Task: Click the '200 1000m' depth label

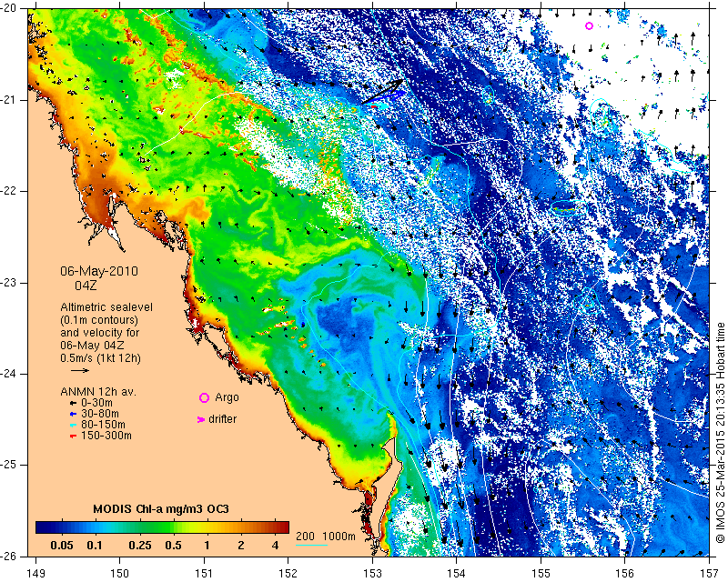Action: point(326,536)
